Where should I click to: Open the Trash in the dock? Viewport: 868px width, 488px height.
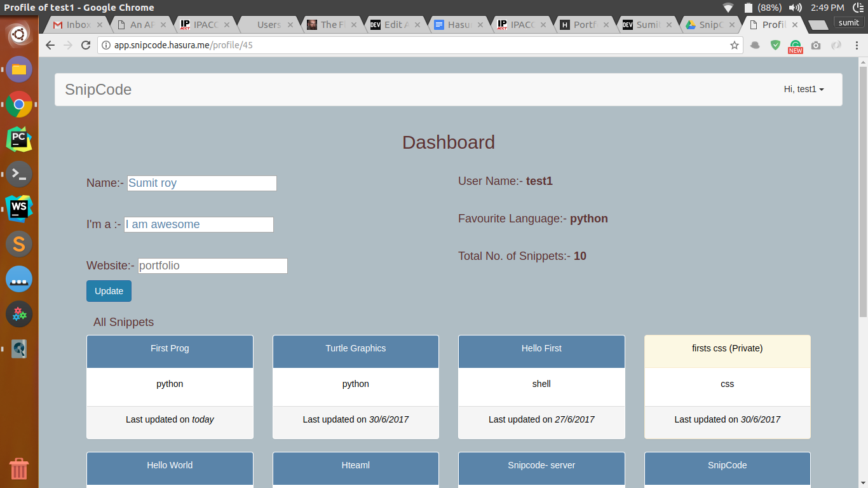click(19, 469)
